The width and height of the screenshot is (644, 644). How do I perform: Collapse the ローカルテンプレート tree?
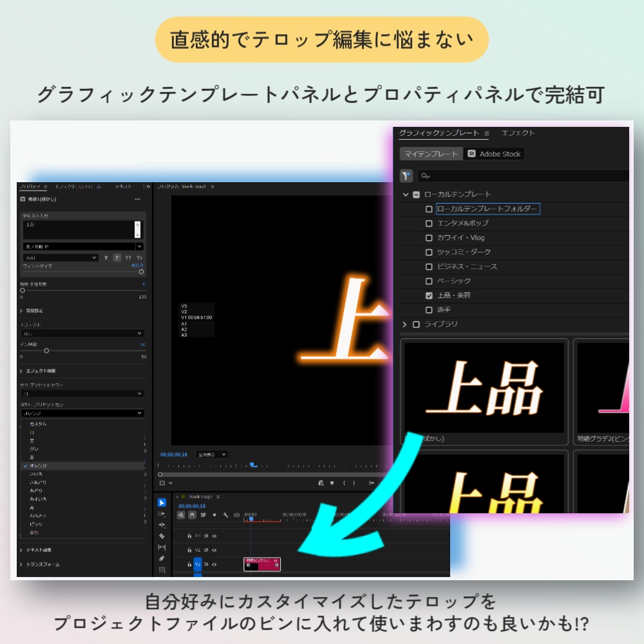pos(405,194)
